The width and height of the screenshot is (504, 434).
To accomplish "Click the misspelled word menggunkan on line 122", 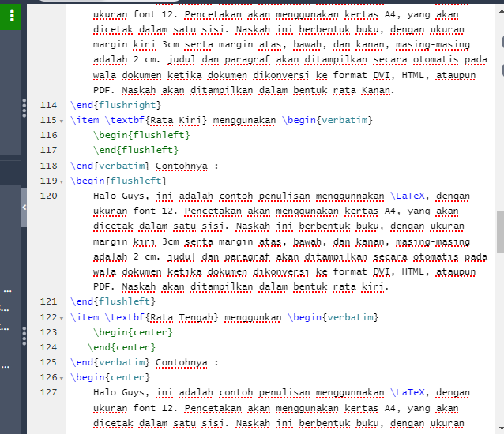I will pyautogui.click(x=253, y=317).
